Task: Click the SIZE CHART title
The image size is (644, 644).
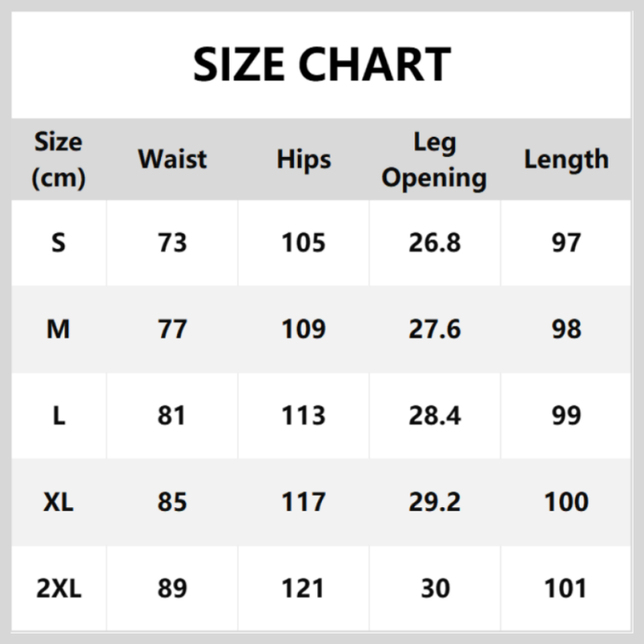Action: tap(322, 64)
